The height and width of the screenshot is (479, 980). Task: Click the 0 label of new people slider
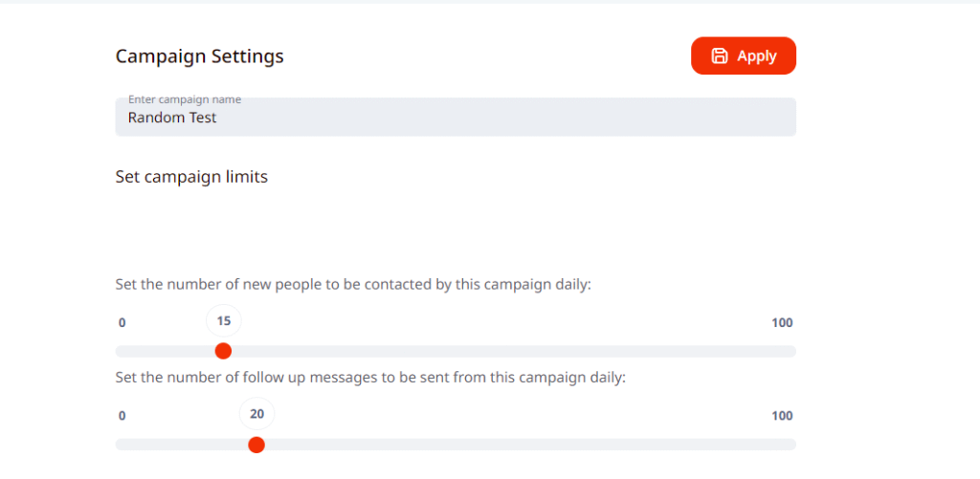click(x=122, y=323)
